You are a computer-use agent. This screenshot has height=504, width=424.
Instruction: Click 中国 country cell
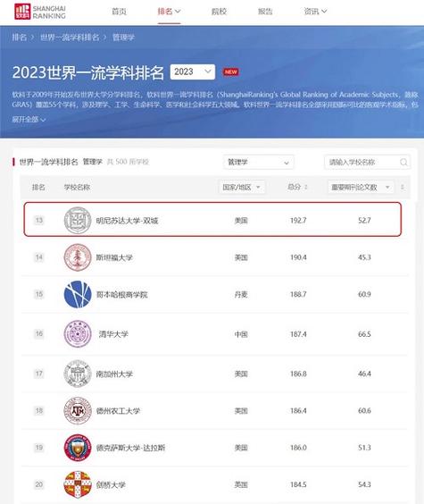click(241, 334)
